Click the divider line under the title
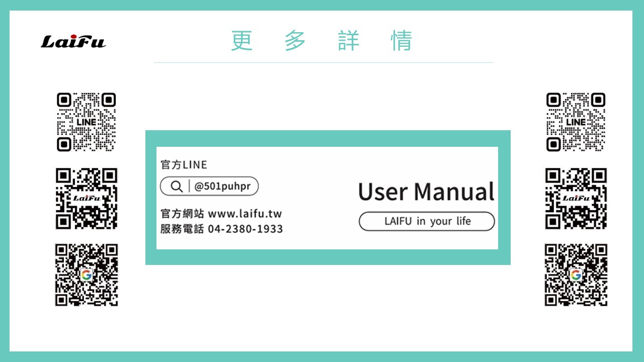This screenshot has width=644, height=362. 323,63
